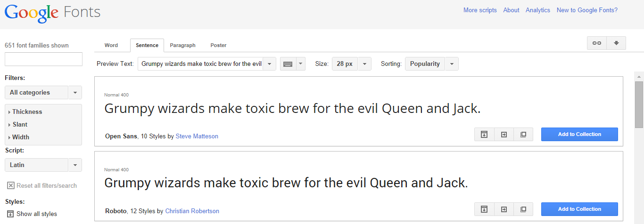The image size is (644, 224).
Task: Click Open Sans sample sentence preview
Action: 292,109
